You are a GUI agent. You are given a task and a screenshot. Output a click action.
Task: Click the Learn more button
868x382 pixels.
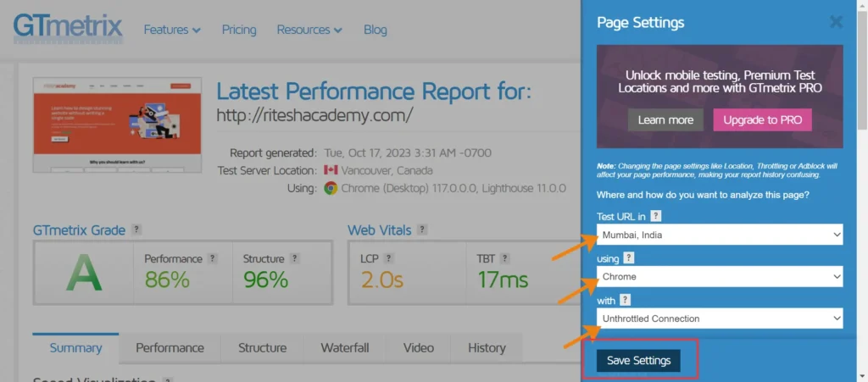pyautogui.click(x=665, y=120)
